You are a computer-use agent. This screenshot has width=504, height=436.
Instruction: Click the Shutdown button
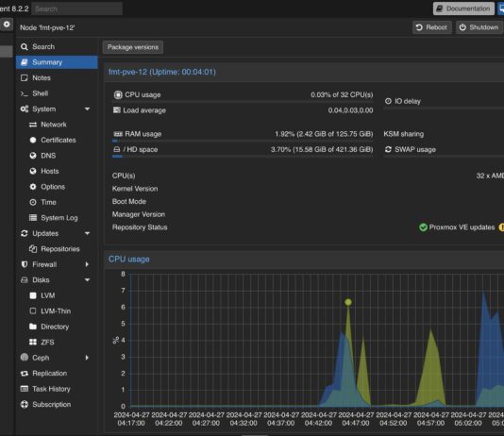coord(479,27)
